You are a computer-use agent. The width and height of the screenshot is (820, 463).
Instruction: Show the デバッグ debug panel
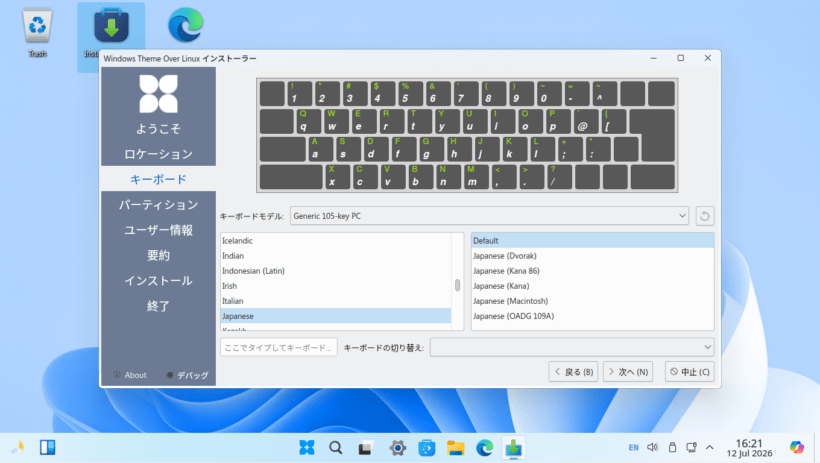187,375
